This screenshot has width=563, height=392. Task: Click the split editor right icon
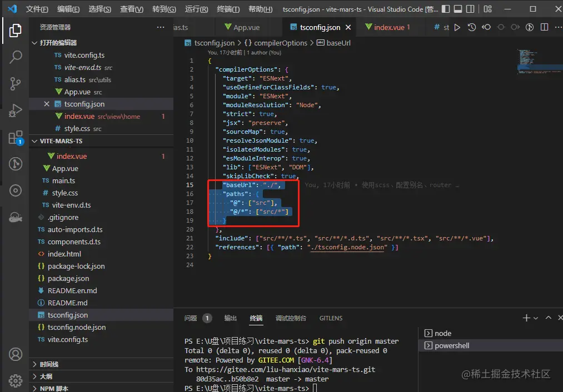coord(544,27)
